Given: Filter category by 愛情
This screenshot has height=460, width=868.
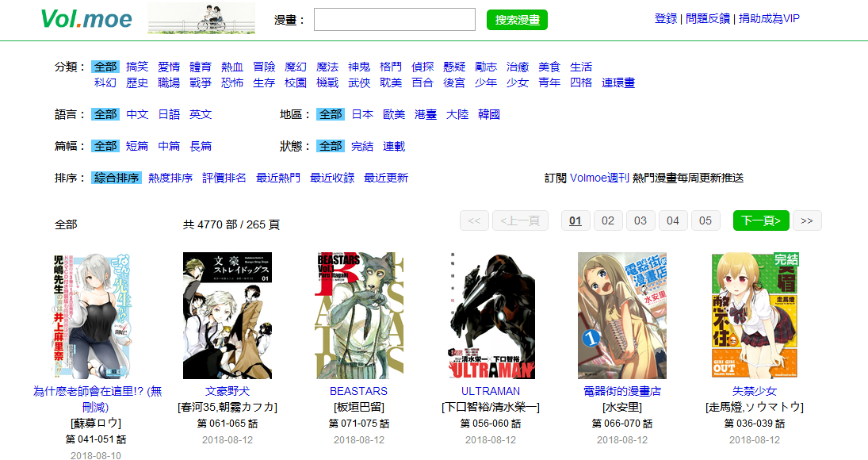Looking at the screenshot, I should pos(169,67).
